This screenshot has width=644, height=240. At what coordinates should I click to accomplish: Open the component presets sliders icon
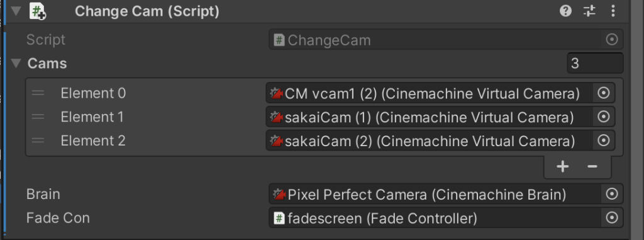[x=589, y=11]
